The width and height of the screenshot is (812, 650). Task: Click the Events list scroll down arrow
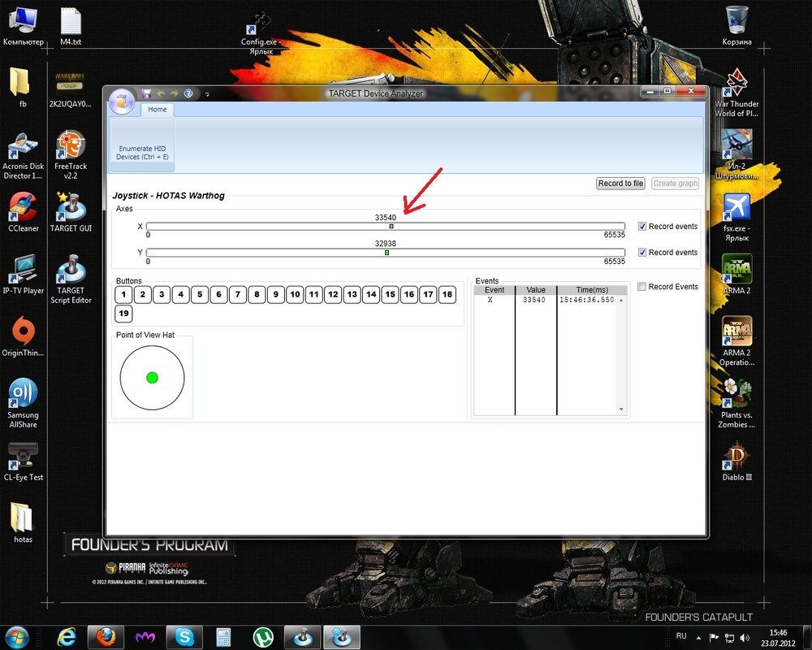point(621,409)
